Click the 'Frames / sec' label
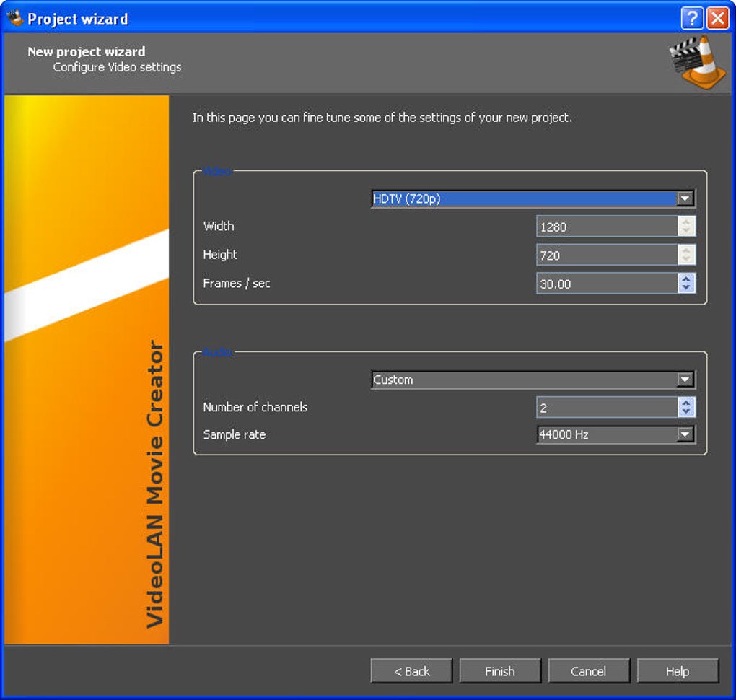736x700 pixels. 237,283
